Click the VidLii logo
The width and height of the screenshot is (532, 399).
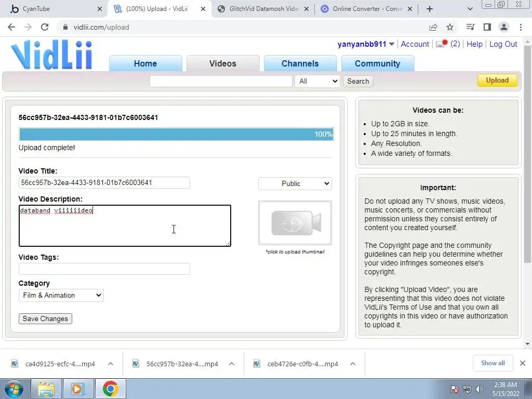click(x=51, y=55)
